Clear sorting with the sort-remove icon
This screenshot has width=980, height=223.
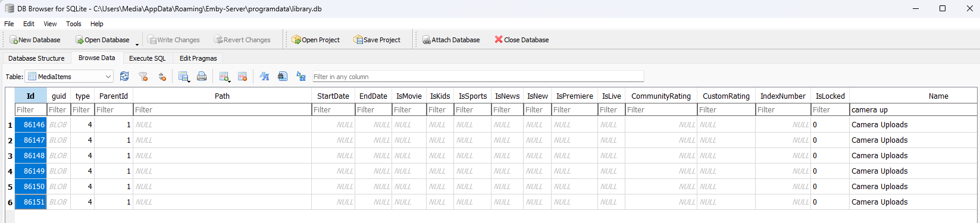(162, 76)
